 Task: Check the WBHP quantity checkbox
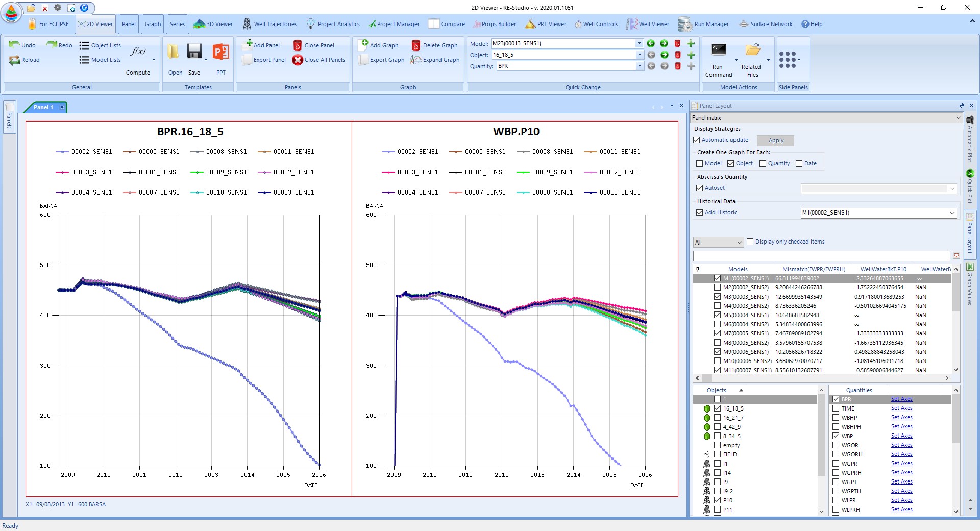pyautogui.click(x=836, y=417)
